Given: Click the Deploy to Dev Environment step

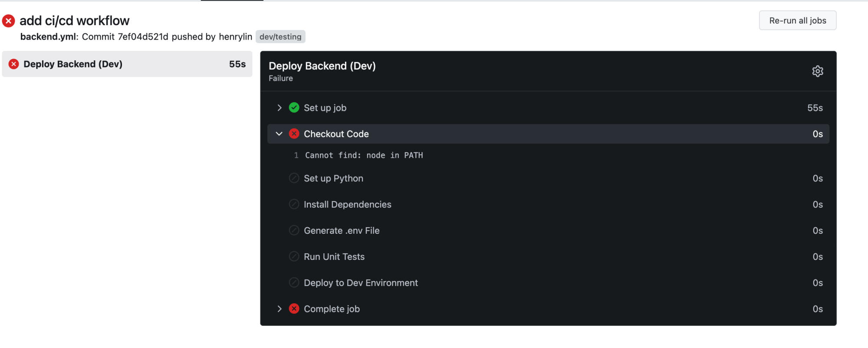Looking at the screenshot, I should pyautogui.click(x=361, y=283).
